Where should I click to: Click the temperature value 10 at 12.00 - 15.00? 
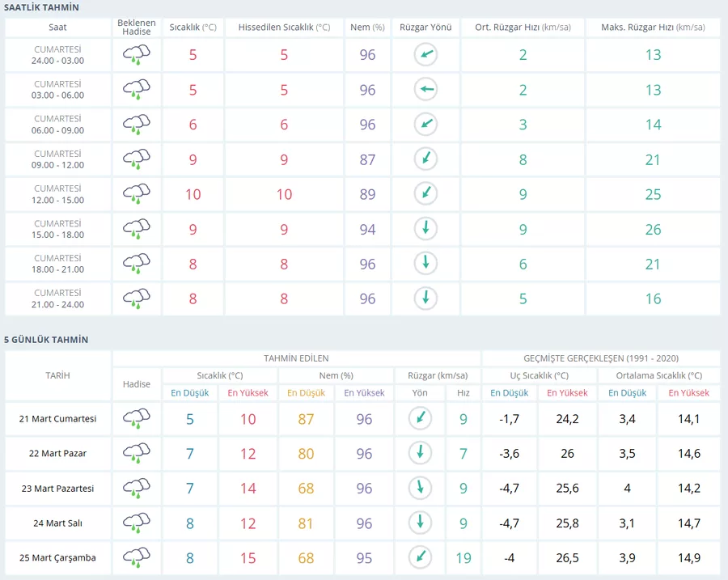click(193, 194)
